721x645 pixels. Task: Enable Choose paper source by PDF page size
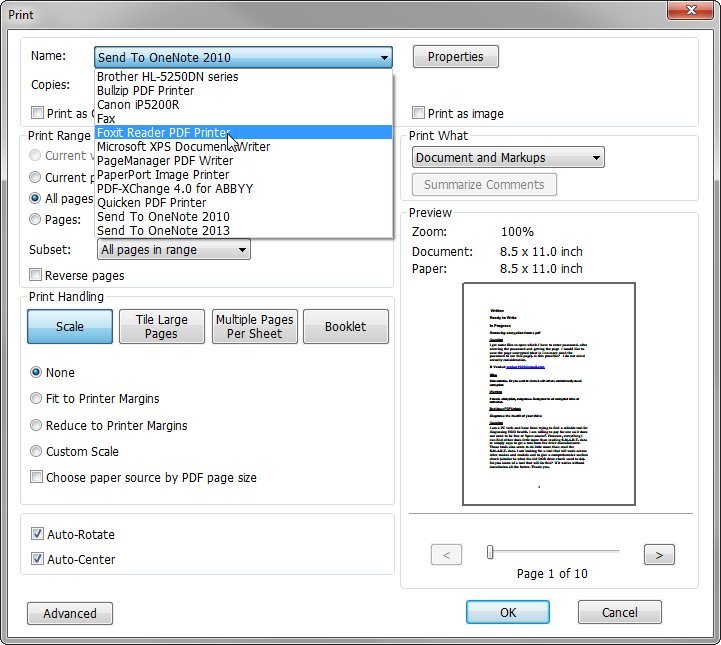[x=36, y=477]
